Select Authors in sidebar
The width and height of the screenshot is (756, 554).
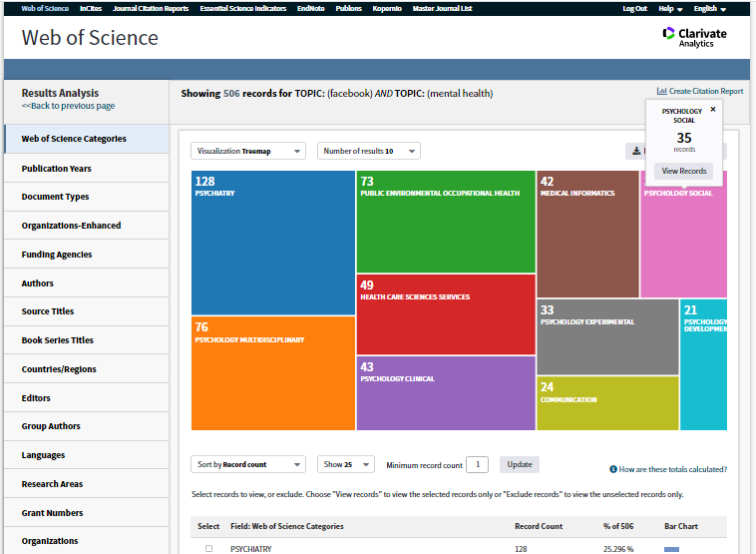click(87, 283)
